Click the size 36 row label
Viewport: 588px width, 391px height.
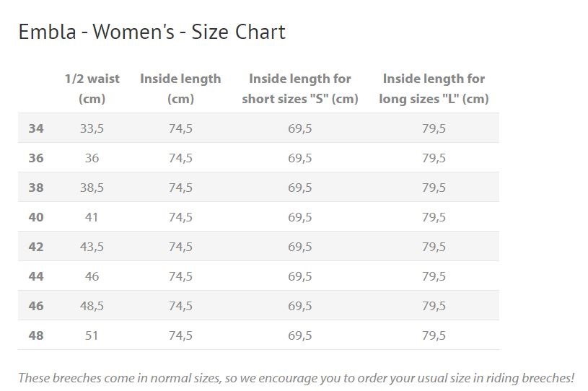[36, 158]
